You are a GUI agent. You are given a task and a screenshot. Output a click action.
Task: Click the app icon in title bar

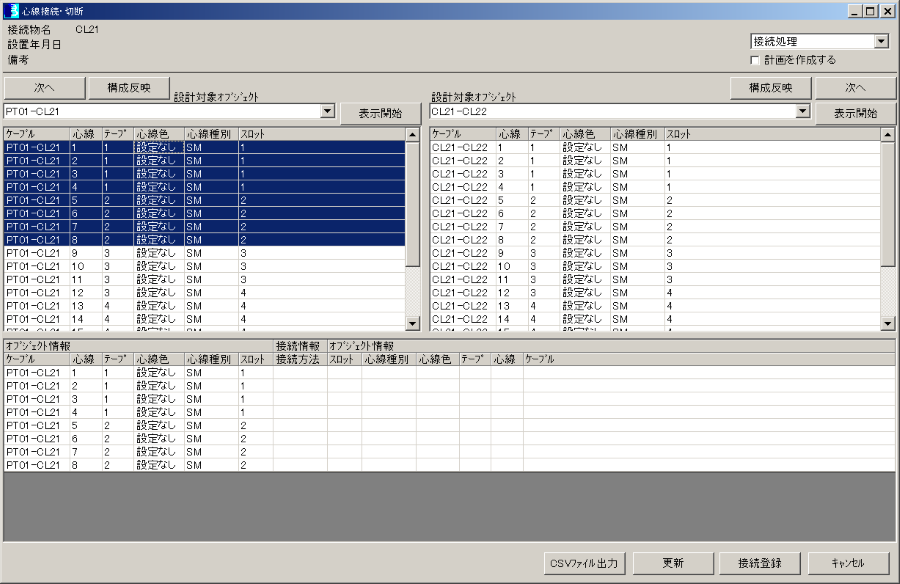tap(11, 10)
